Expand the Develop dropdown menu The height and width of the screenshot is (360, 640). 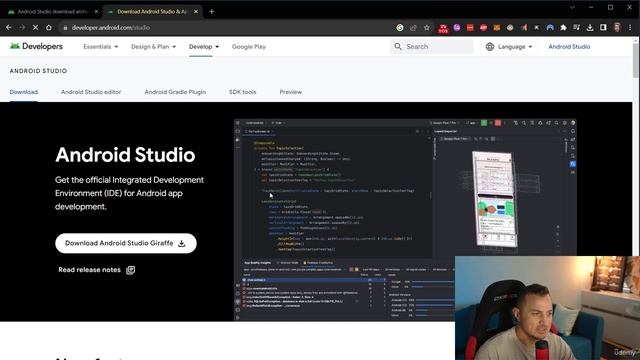[x=204, y=47]
